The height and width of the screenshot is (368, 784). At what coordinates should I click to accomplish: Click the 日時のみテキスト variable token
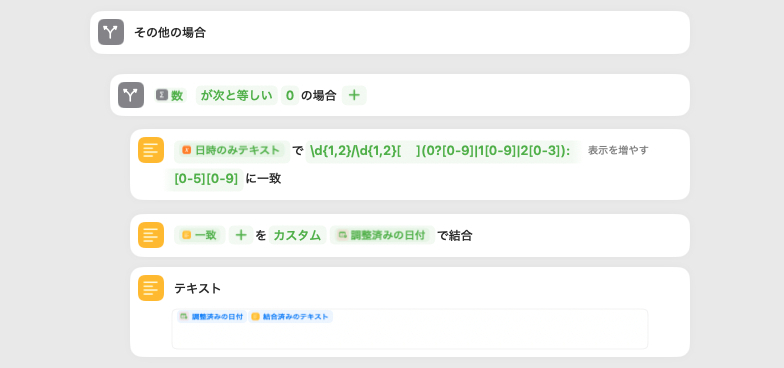pyautogui.click(x=232, y=150)
